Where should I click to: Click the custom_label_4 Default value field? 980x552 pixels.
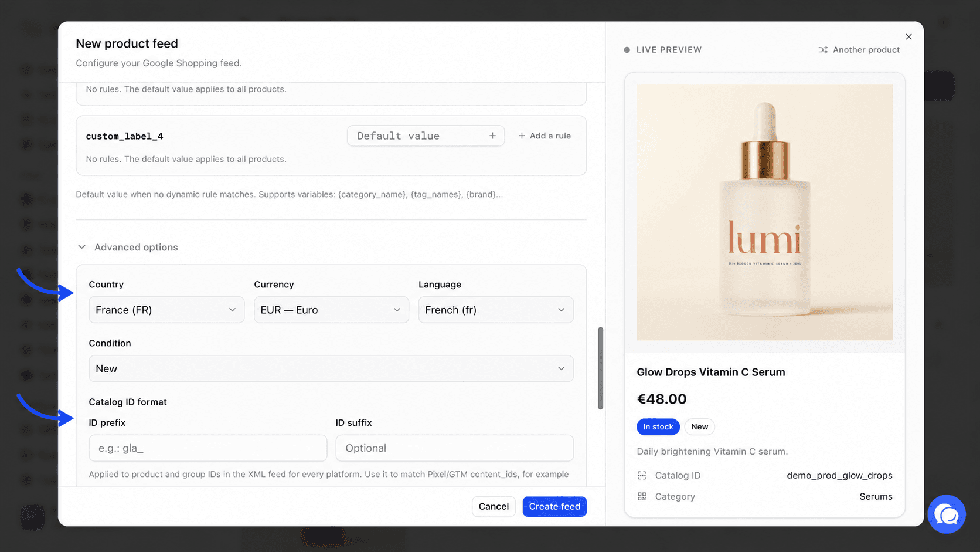[426, 136]
